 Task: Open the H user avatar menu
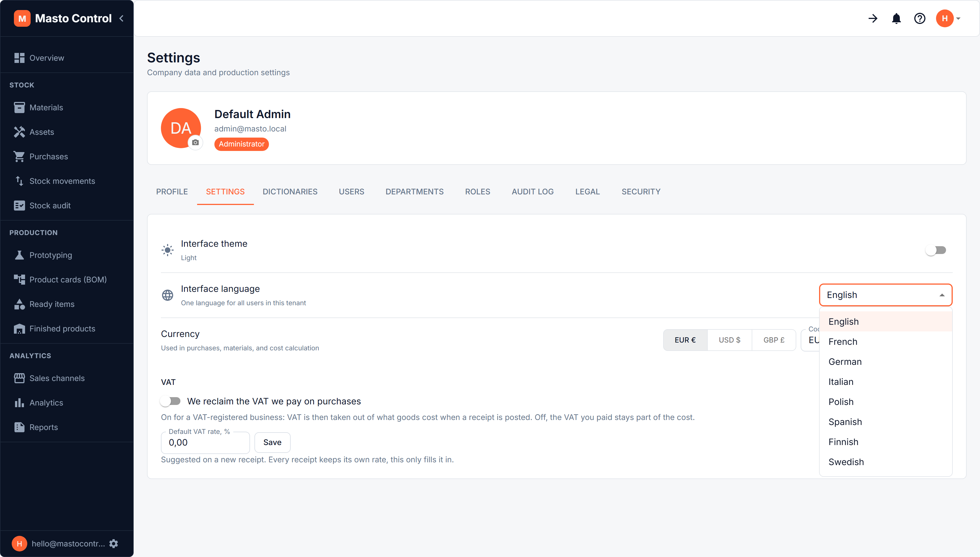point(948,18)
